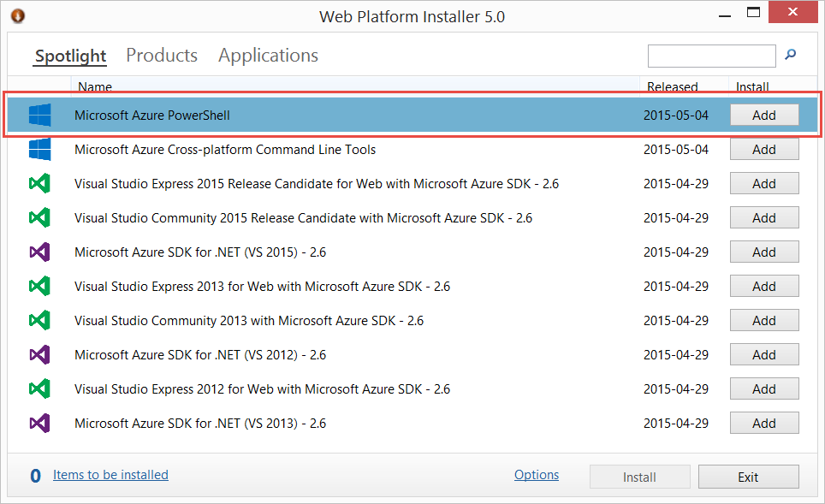
Task: Add Visual Studio Community 2013 with Azure SDK
Action: point(764,320)
